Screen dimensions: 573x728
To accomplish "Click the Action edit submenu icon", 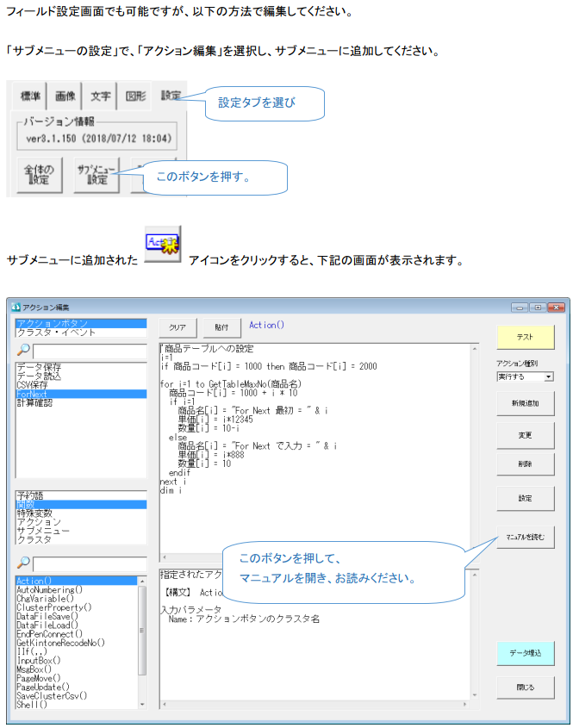I will [163, 244].
